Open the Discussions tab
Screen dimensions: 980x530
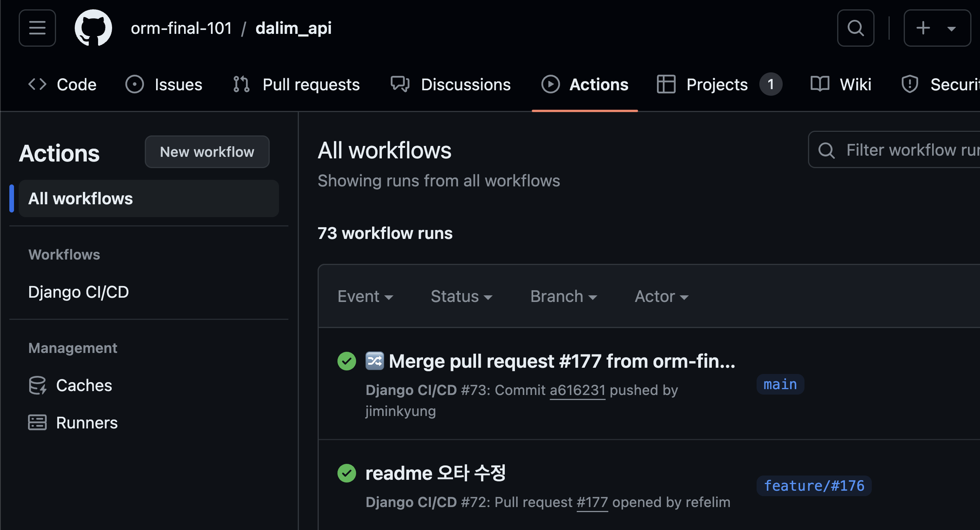pos(450,84)
